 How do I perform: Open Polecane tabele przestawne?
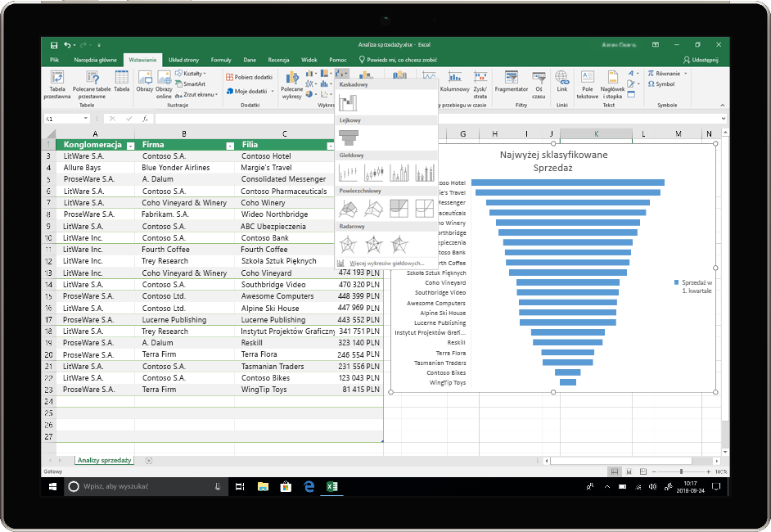point(92,84)
